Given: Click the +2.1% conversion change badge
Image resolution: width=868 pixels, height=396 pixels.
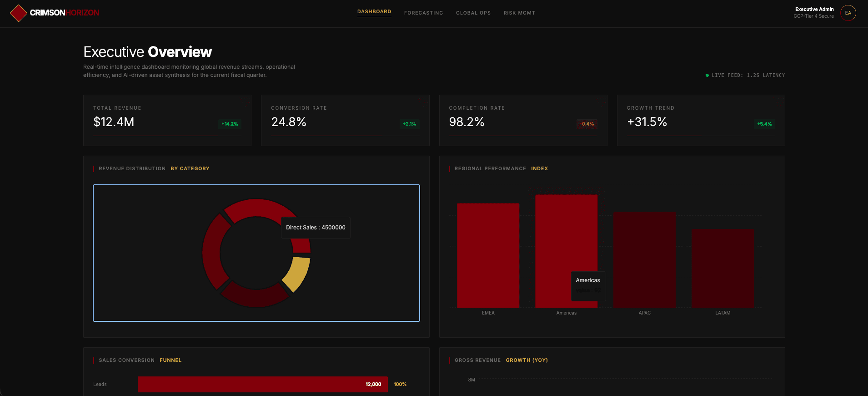Looking at the screenshot, I should (x=409, y=124).
